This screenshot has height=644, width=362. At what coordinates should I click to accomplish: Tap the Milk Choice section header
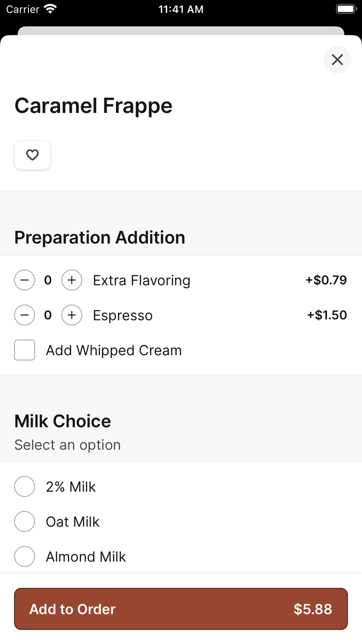coord(63,421)
